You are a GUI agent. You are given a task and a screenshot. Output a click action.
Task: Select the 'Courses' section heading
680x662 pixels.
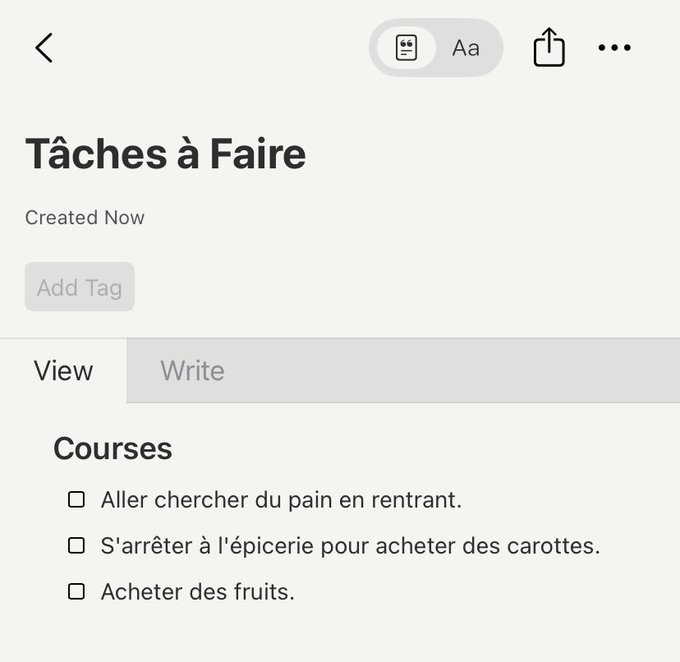tap(112, 449)
